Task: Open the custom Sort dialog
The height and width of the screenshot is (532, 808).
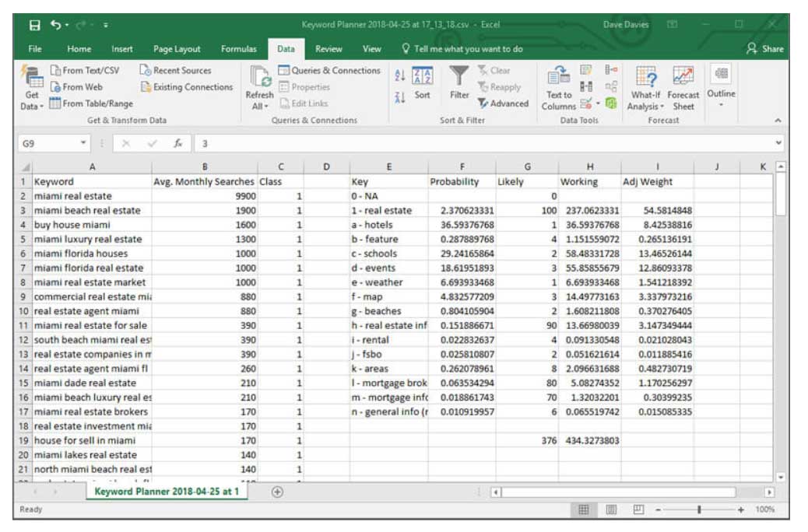Action: click(422, 82)
